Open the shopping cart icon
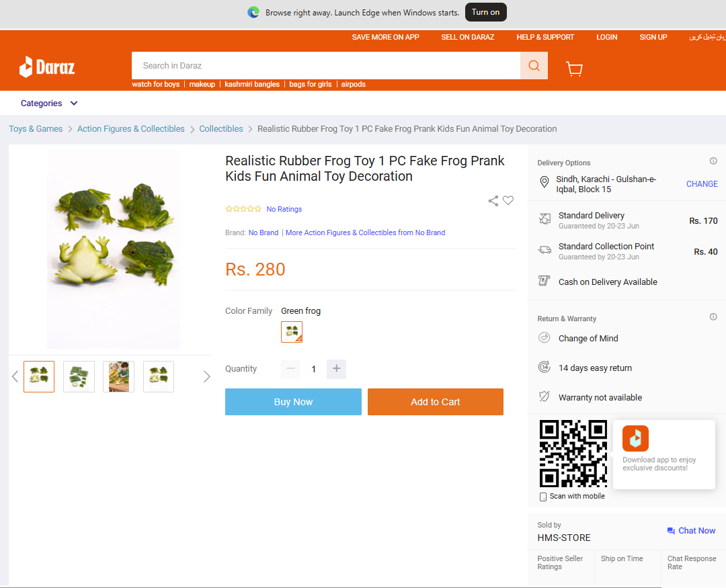Viewport: 726px width, 588px height. (x=574, y=69)
